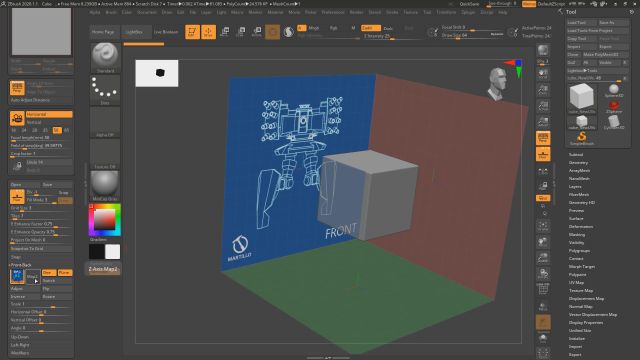This screenshot has height=360, width=640.
Task: Toggle Persp on the right shelf
Action: click(x=543, y=138)
